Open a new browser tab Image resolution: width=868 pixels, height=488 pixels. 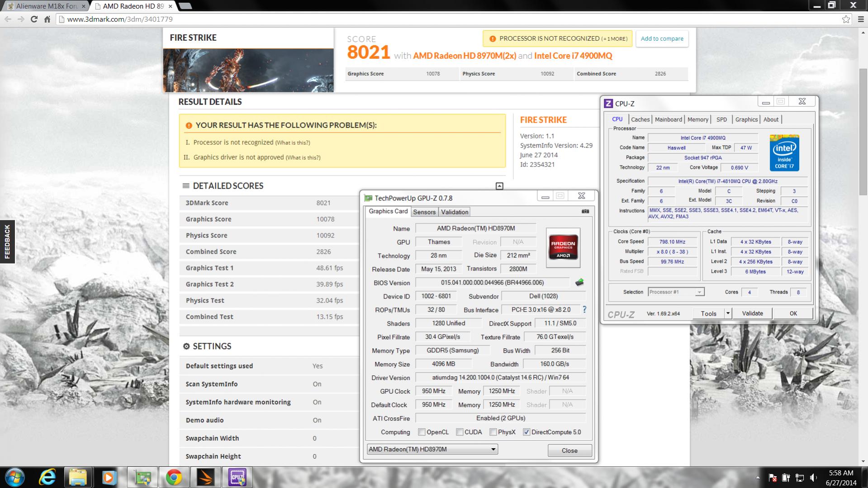pos(185,6)
